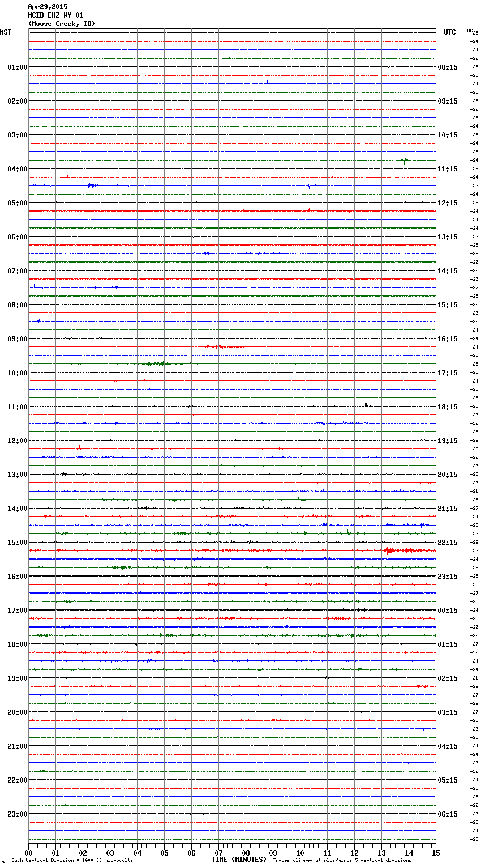Click the green spike just before 04:00 MST
The width and height of the screenshot is (481, 868).
coord(404,161)
